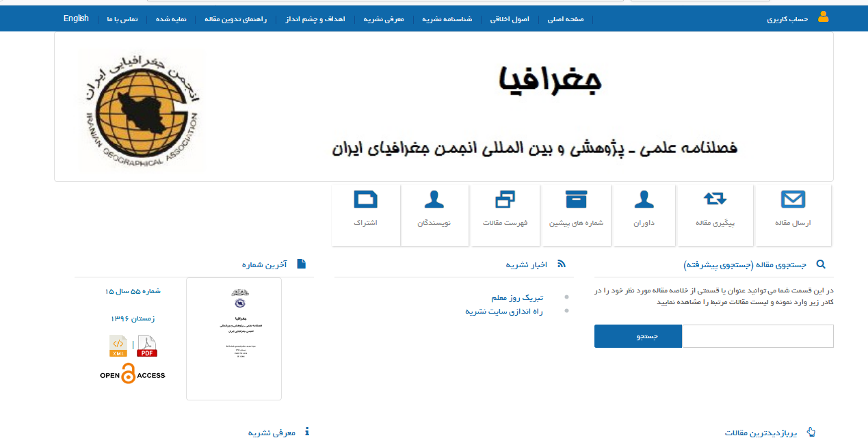
Task: Open the news link تبریک روز معلم
Action: pyautogui.click(x=517, y=298)
